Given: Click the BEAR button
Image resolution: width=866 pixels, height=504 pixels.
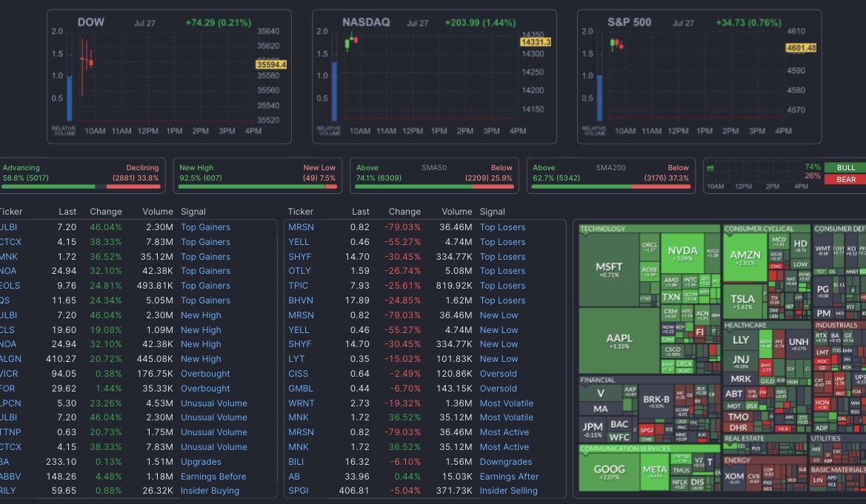Looking at the screenshot, I should (x=845, y=179).
